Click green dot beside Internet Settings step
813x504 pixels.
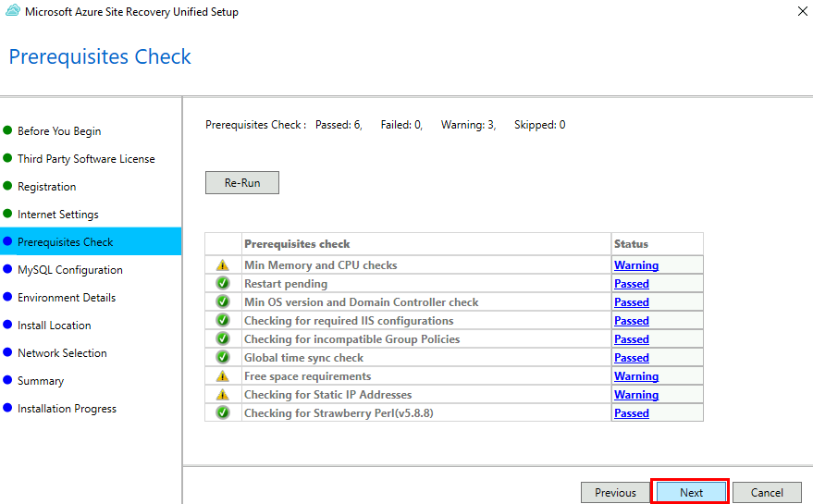(x=7, y=214)
